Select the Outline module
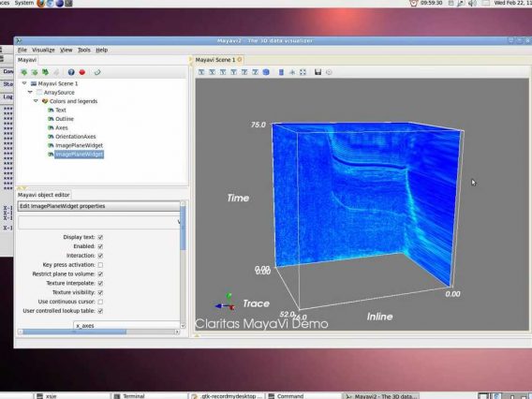 point(65,119)
